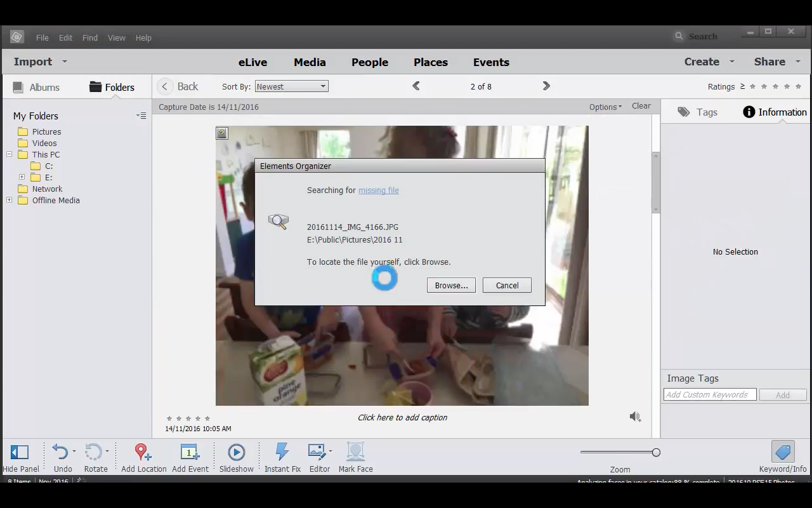The height and width of the screenshot is (508, 812).
Task: Rate photo with five stars below image
Action: coord(207,418)
